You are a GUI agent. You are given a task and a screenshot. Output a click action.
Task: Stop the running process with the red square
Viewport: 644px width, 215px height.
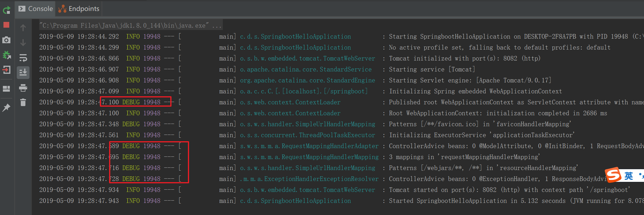point(6,25)
